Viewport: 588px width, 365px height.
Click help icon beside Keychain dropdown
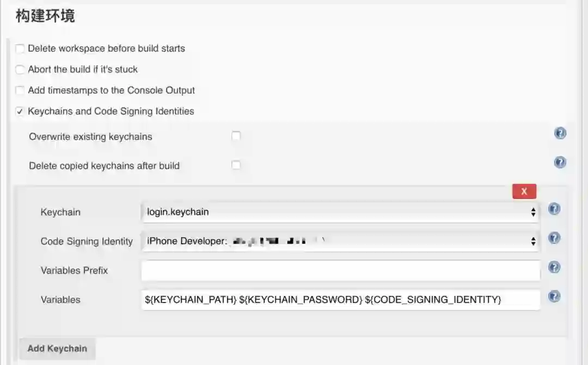click(554, 209)
